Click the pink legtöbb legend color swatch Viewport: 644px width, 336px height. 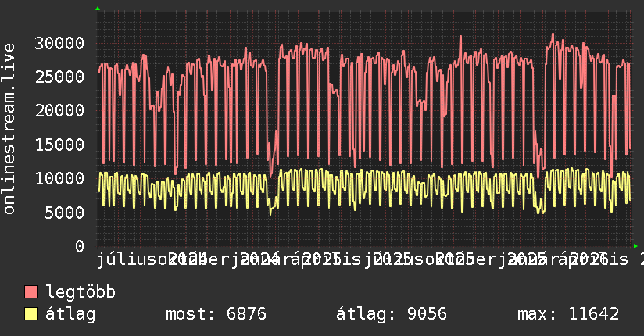(30, 292)
